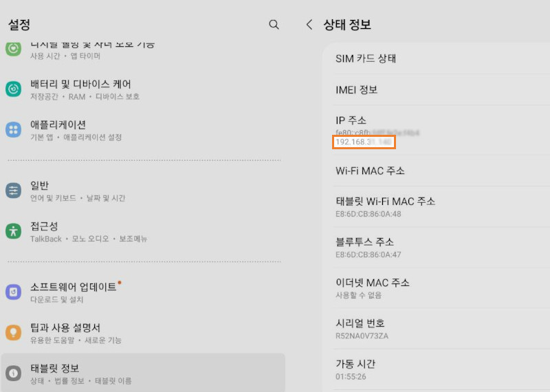Tap the 접근성 person icon
This screenshot has height=392, width=550.
click(13, 231)
